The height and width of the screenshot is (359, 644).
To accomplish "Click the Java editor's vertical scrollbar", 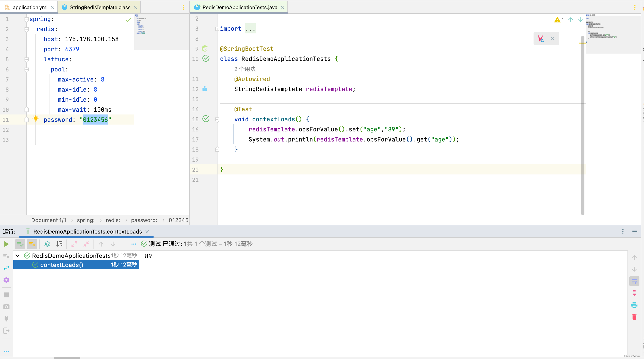I will click(x=583, y=125).
